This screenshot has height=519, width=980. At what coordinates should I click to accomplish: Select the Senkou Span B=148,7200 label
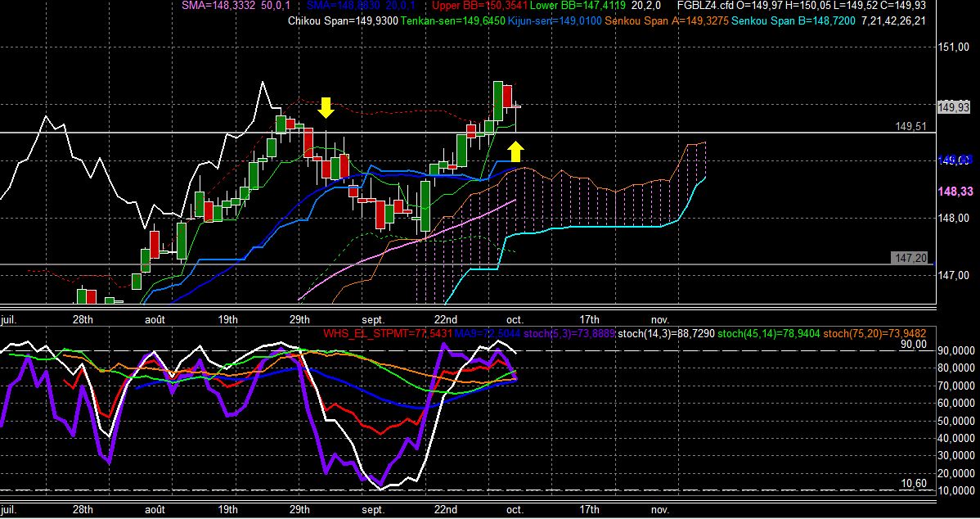tap(793, 21)
